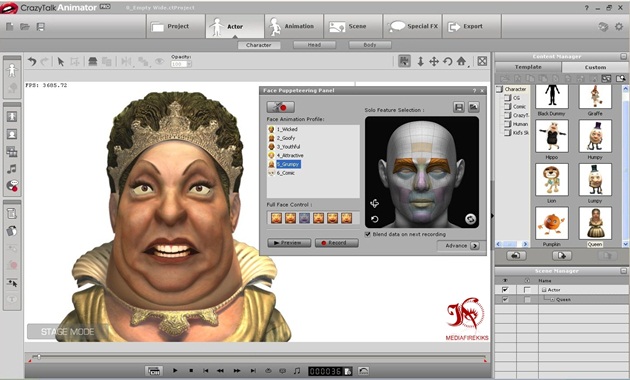Toggle lock checkbox for Queen row
The width and height of the screenshot is (630, 380).
pyautogui.click(x=527, y=299)
